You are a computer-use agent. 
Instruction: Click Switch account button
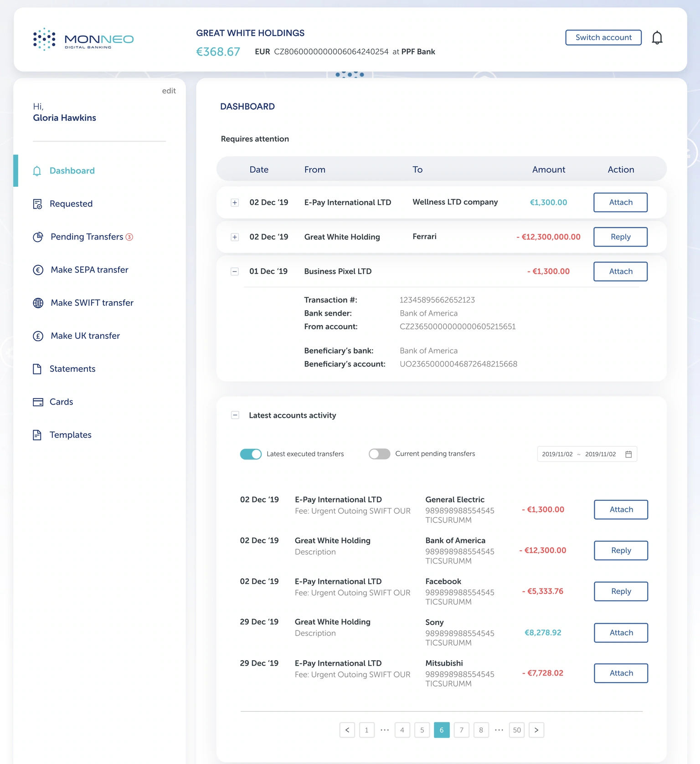pos(603,37)
